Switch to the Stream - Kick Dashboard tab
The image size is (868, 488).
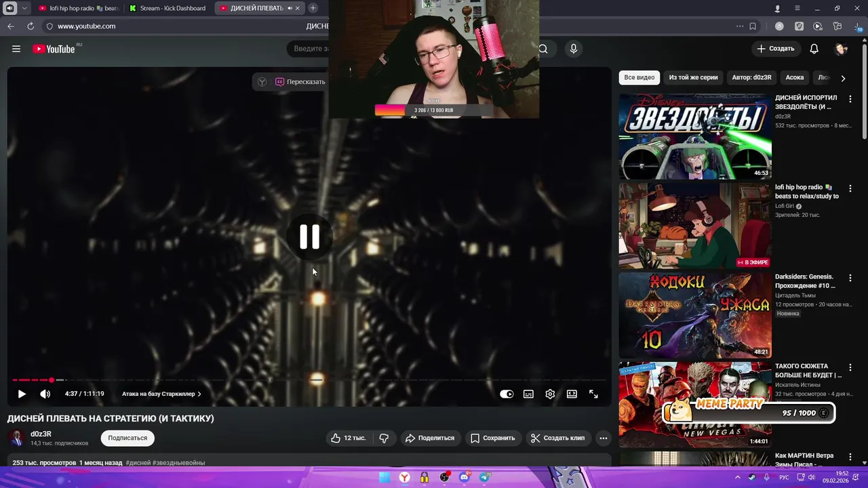[168, 8]
